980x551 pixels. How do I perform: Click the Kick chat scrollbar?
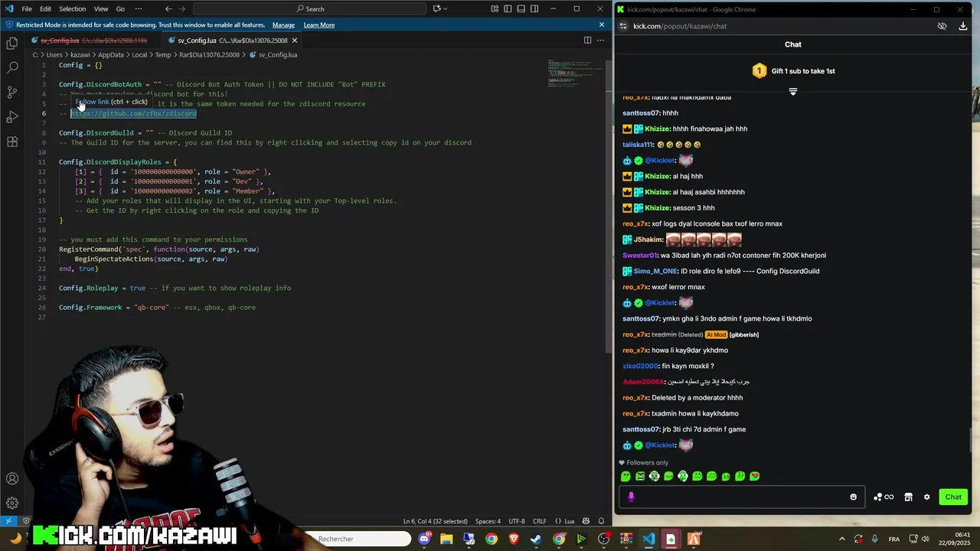pos(971,440)
